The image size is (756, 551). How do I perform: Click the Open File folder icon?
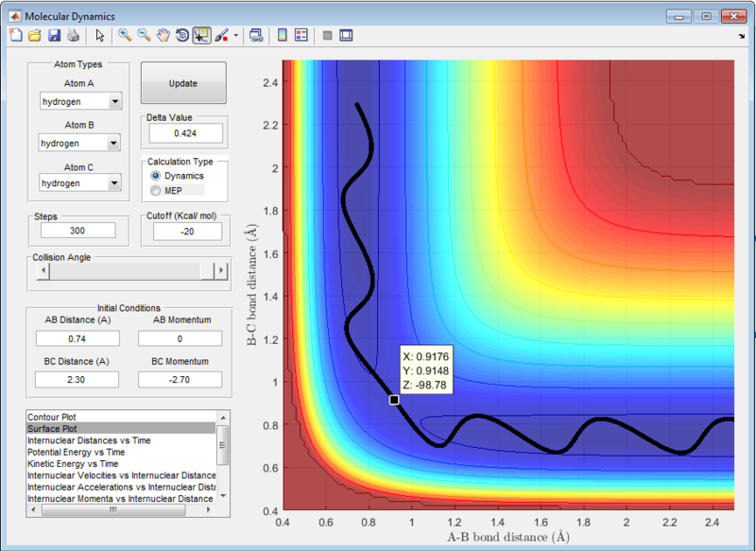[34, 36]
